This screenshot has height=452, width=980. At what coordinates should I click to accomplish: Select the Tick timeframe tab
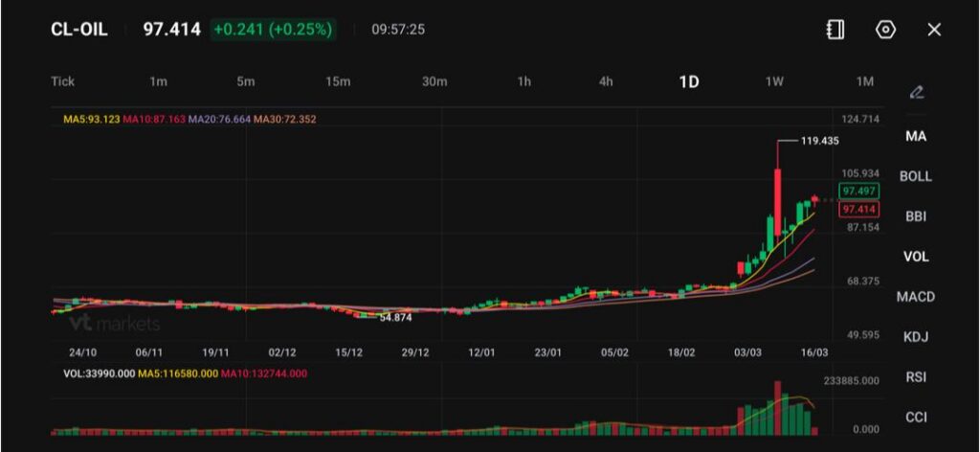click(x=62, y=81)
